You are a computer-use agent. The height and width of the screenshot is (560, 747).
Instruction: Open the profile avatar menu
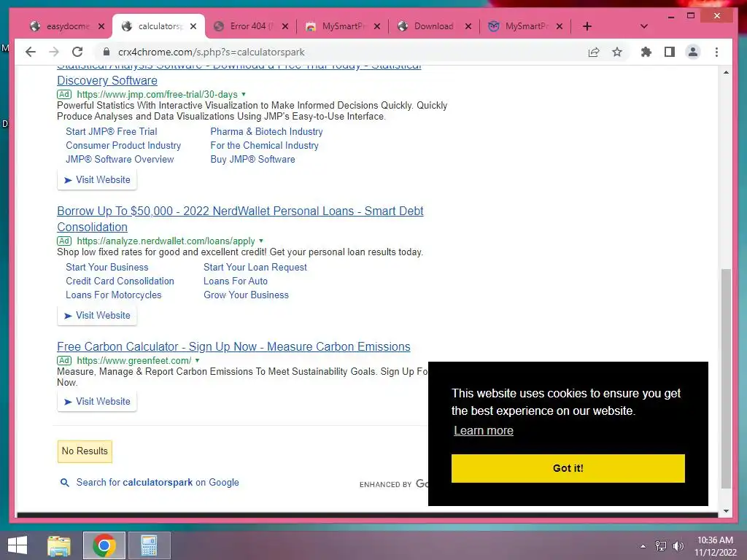click(x=693, y=52)
